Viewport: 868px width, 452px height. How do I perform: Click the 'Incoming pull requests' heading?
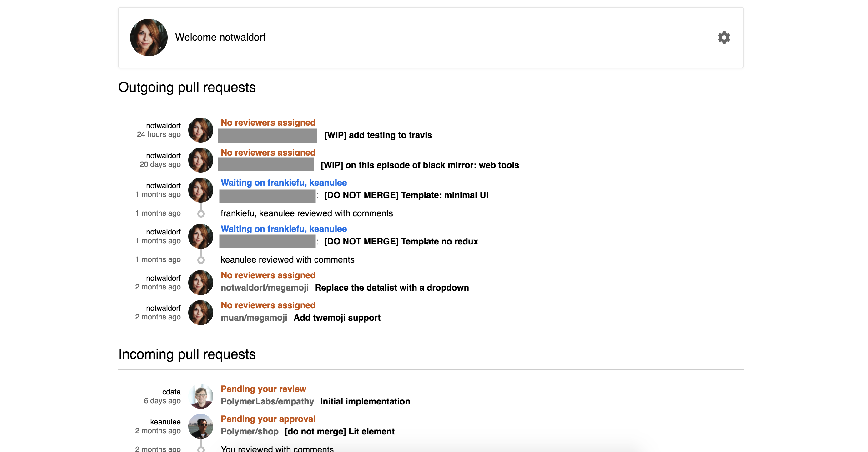tap(187, 354)
